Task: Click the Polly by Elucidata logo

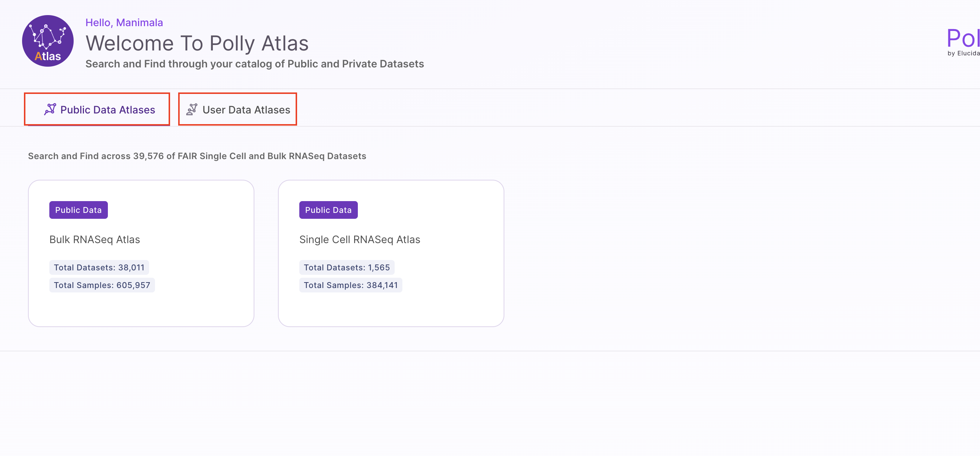Action: pos(963,42)
